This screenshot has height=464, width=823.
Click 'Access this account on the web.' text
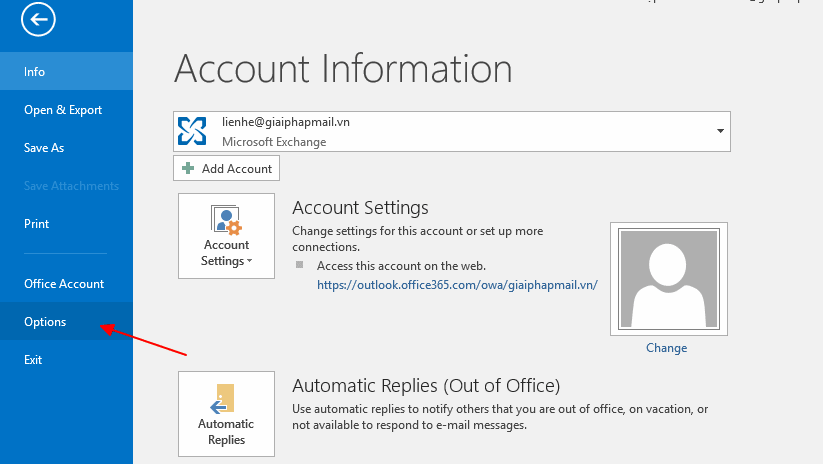[401, 266]
